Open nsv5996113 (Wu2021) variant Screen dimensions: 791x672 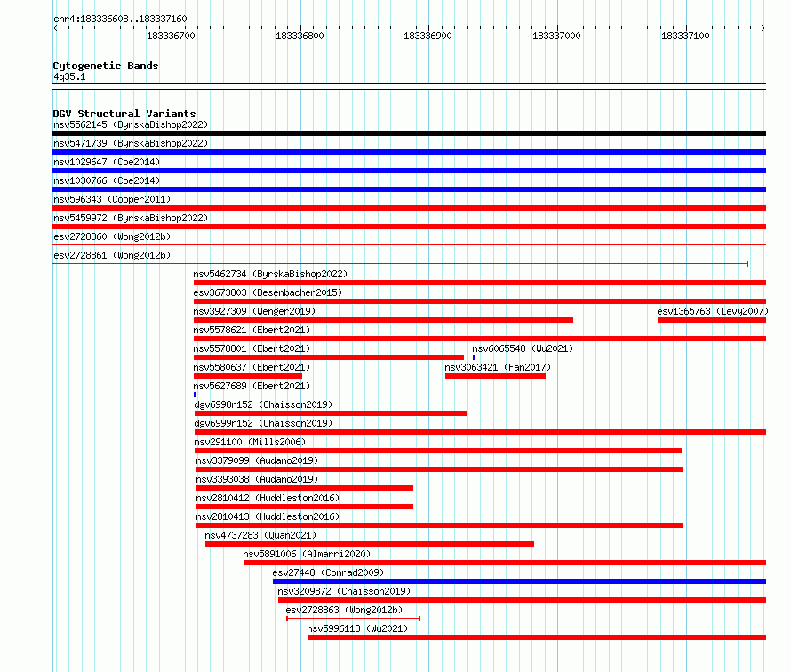(357, 628)
